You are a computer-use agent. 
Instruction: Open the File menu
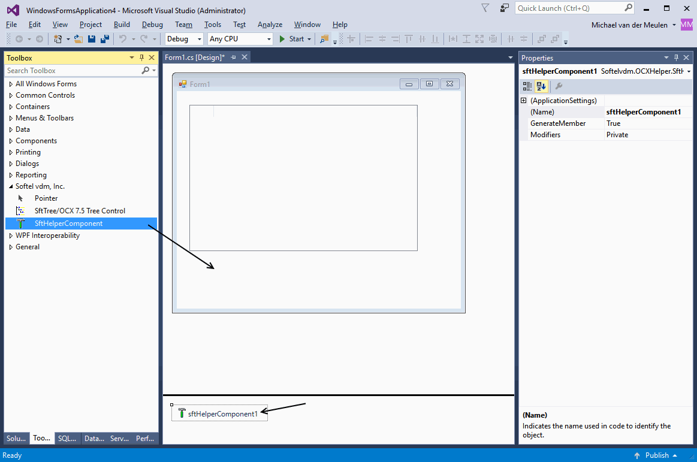coord(12,24)
